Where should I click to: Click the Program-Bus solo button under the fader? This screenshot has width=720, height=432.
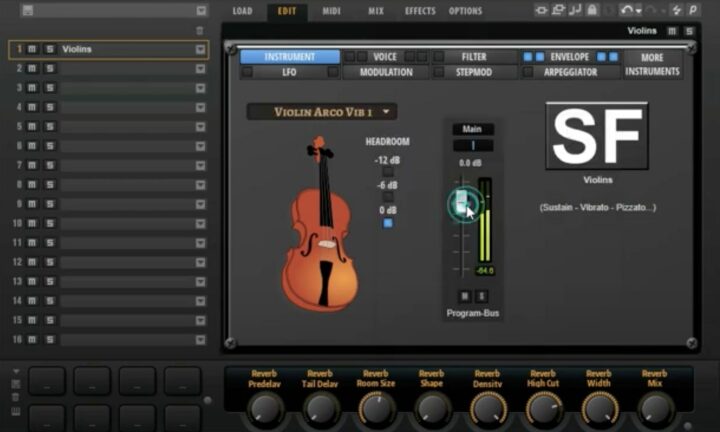(x=481, y=296)
